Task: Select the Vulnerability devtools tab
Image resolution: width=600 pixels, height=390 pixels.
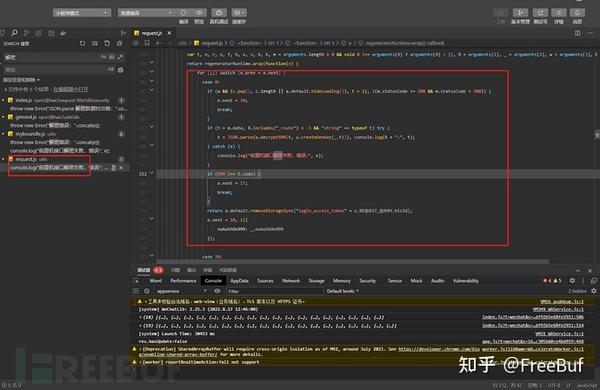Action: point(466,281)
